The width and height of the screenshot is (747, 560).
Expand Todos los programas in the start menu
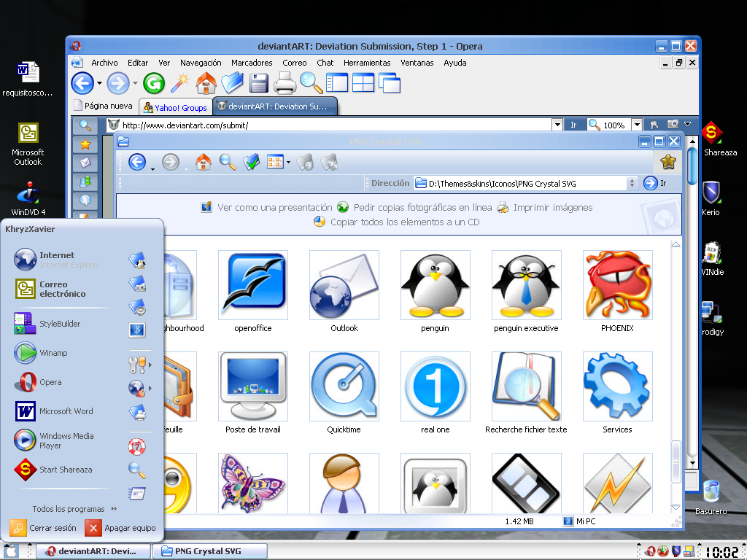(75, 509)
